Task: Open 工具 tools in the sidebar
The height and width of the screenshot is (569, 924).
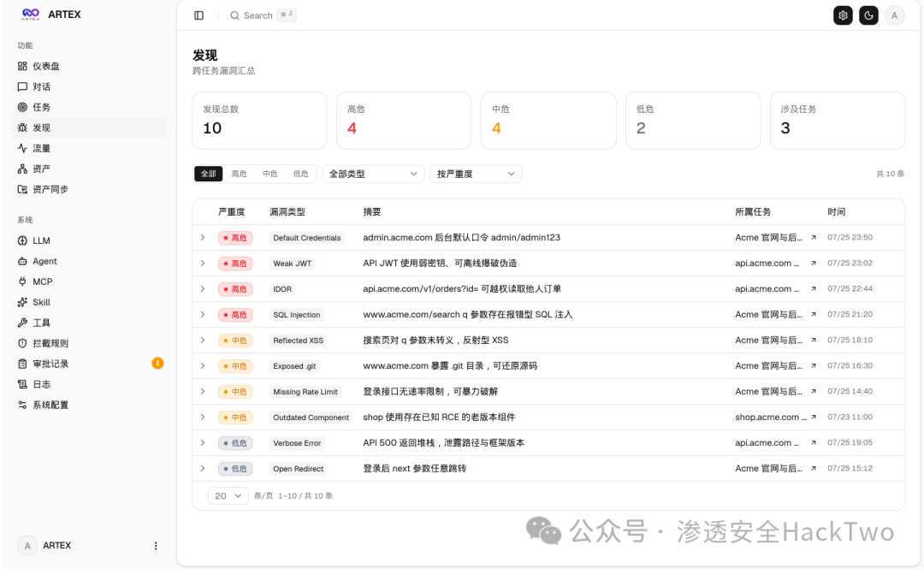Action: tap(89, 323)
